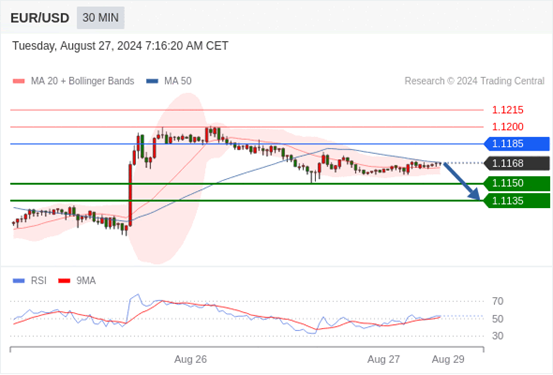Click the Aug 26 date axis label
The width and height of the screenshot is (553, 375).
pos(190,359)
